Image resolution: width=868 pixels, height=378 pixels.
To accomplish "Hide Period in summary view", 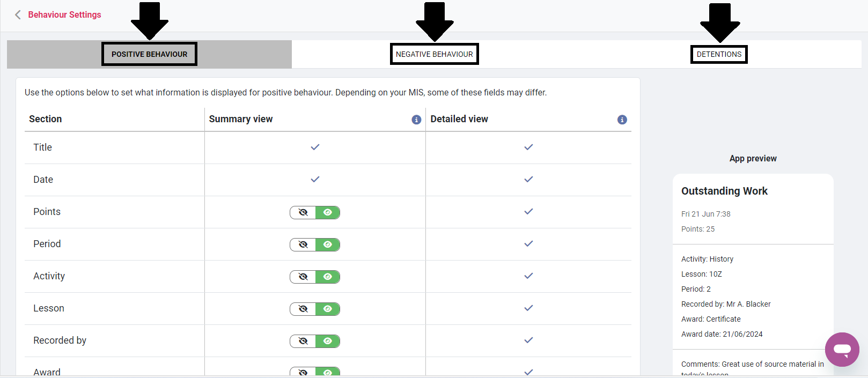I will click(303, 244).
